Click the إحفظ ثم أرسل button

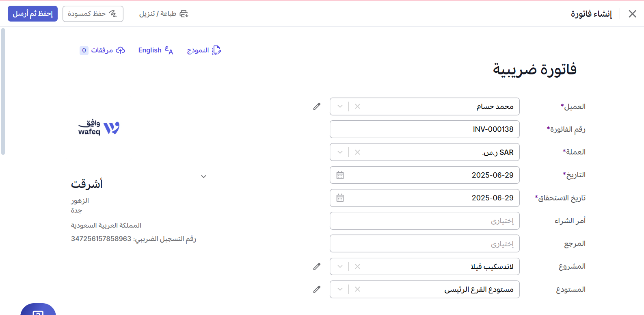tap(33, 14)
